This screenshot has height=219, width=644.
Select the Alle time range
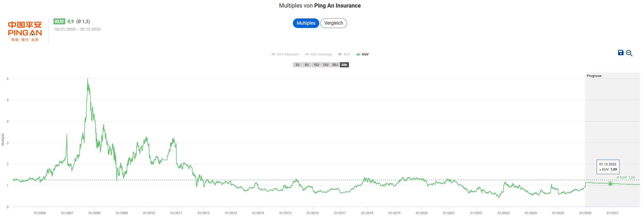344,65
